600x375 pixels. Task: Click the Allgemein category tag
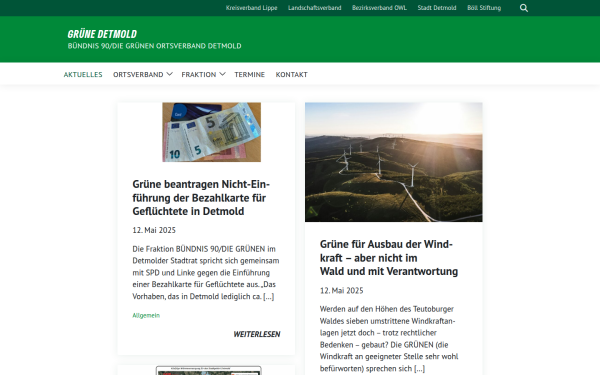[146, 315]
